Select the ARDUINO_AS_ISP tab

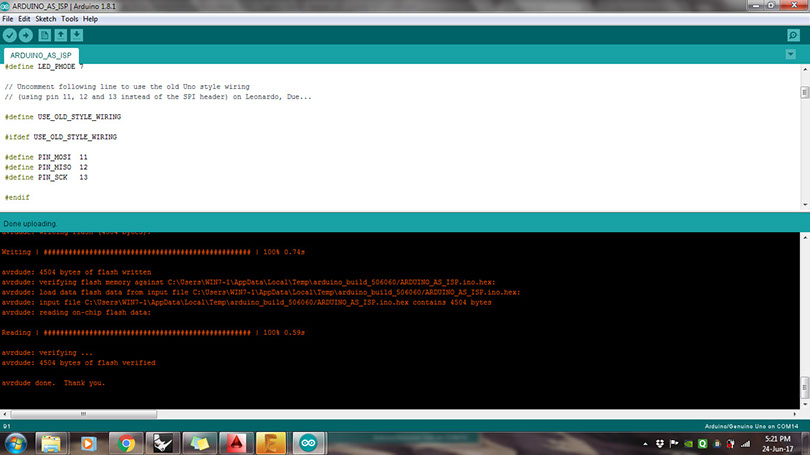pos(41,55)
